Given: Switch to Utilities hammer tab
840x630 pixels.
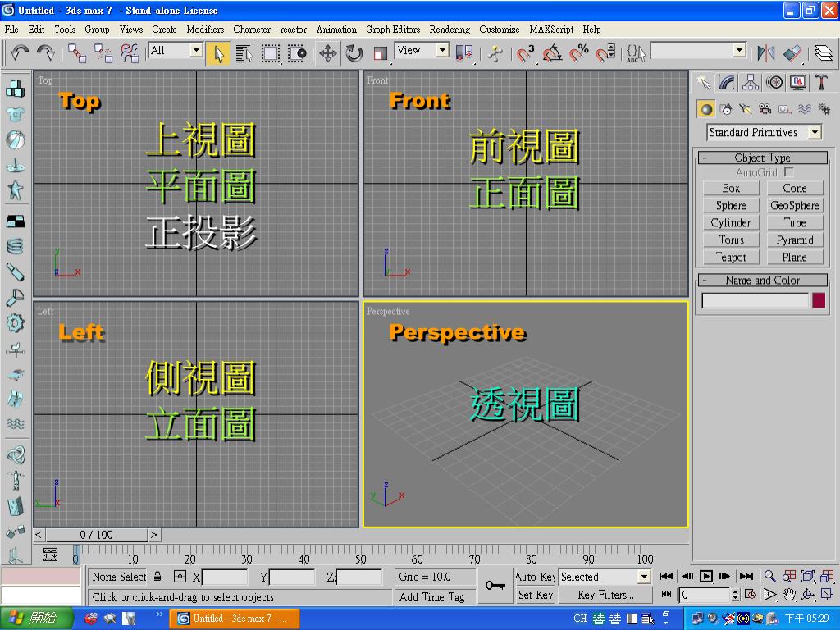Looking at the screenshot, I should [x=821, y=82].
